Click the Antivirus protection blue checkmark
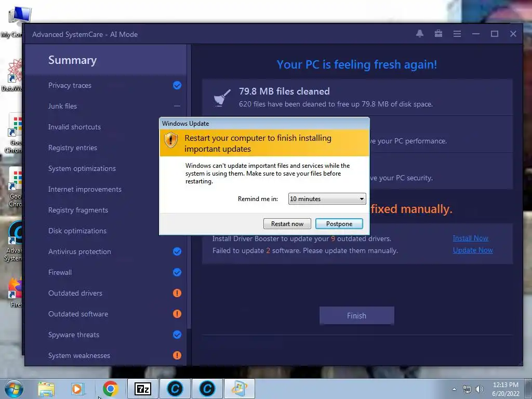This screenshot has width=532, height=399. 177,251
